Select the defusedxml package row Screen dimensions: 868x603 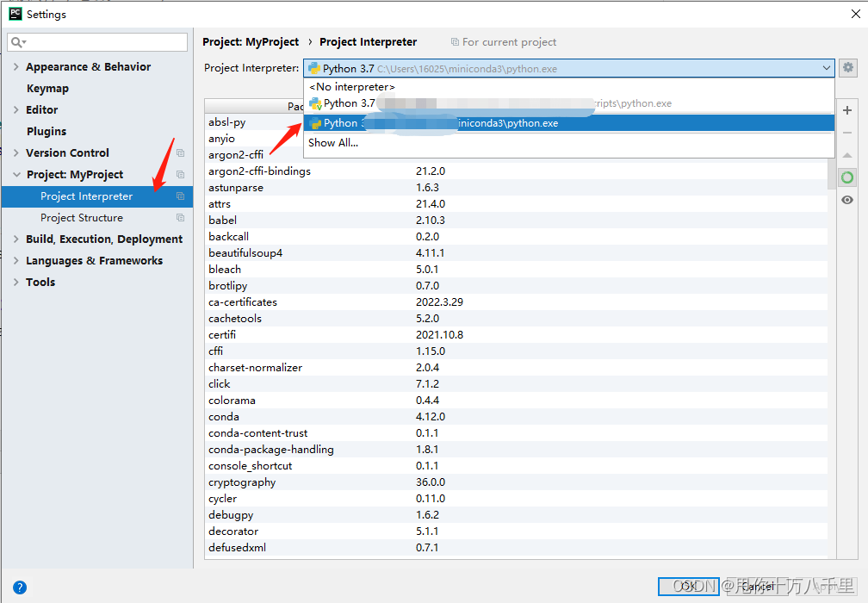coord(516,548)
